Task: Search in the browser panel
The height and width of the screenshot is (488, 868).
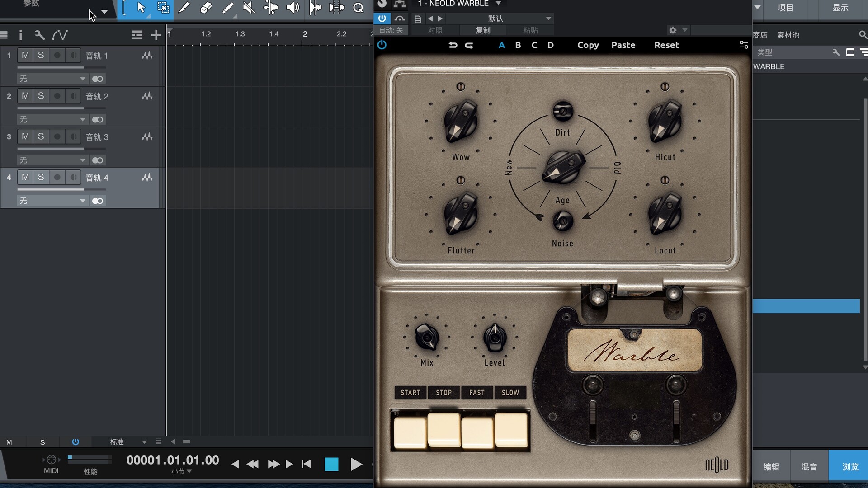Action: point(863,35)
